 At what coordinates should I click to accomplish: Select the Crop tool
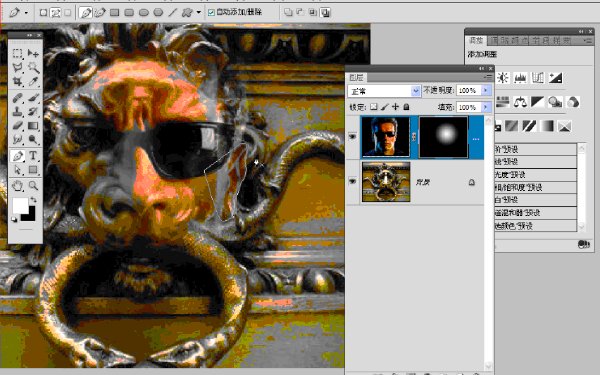pos(17,82)
